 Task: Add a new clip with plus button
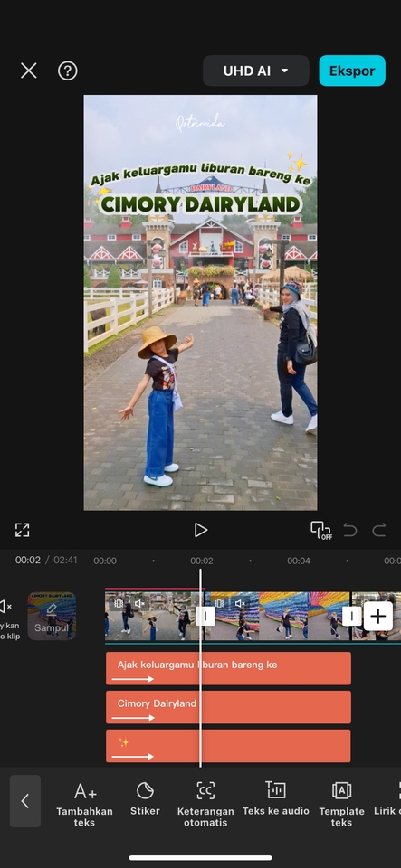tap(378, 616)
